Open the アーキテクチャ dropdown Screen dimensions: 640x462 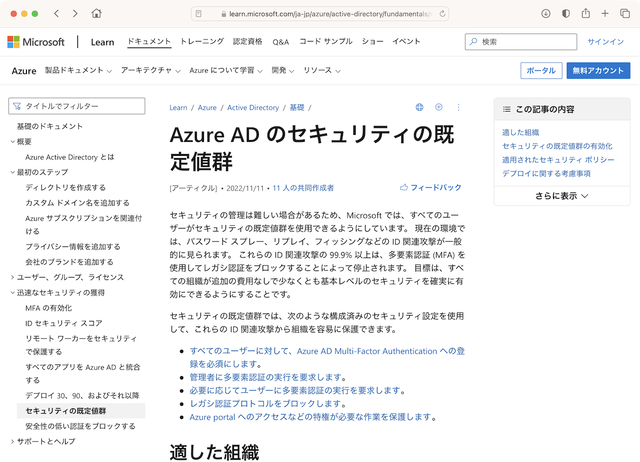151,71
